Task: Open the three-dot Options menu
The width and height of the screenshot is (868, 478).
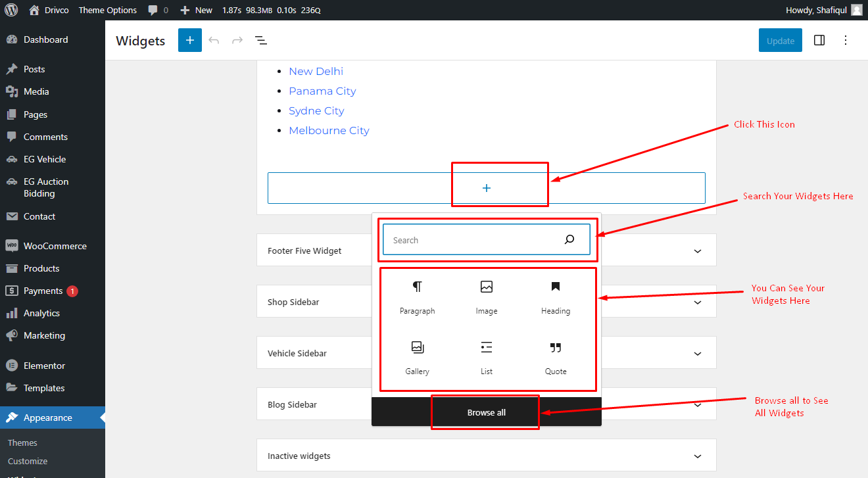Action: click(x=846, y=40)
